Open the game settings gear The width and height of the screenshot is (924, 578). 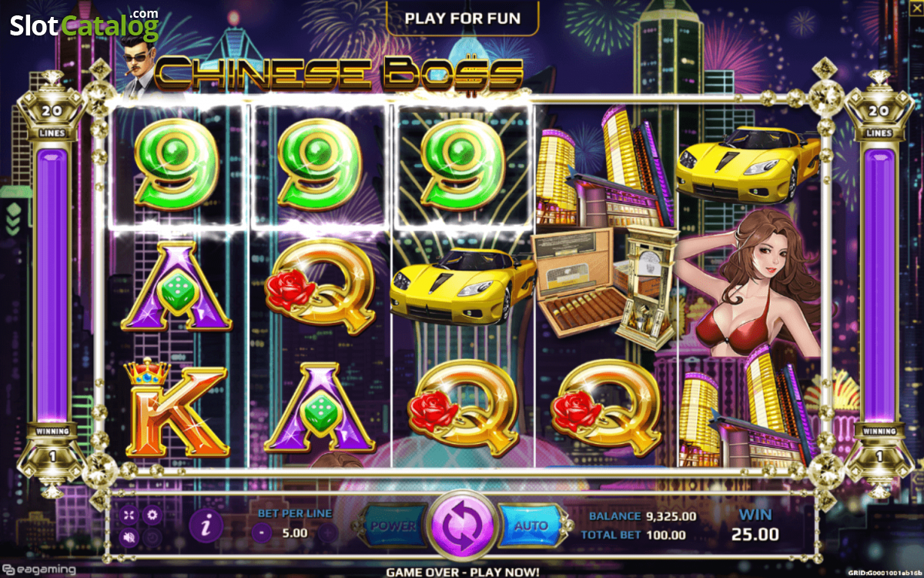(152, 515)
